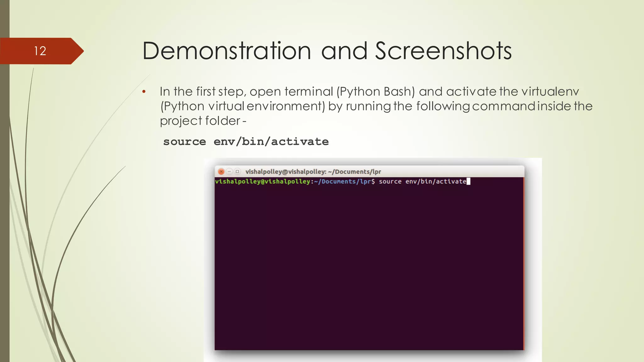The height and width of the screenshot is (362, 644).
Task: Click the terminal title bar text
Action: pyautogui.click(x=313, y=172)
